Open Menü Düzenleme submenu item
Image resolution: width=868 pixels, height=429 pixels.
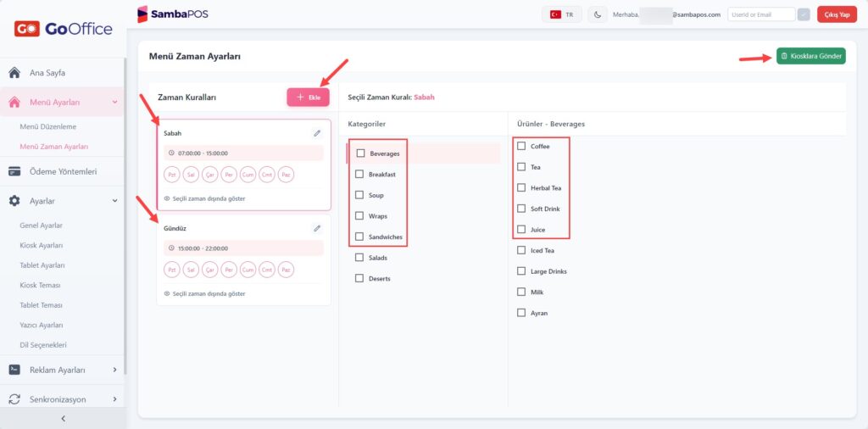(48, 127)
